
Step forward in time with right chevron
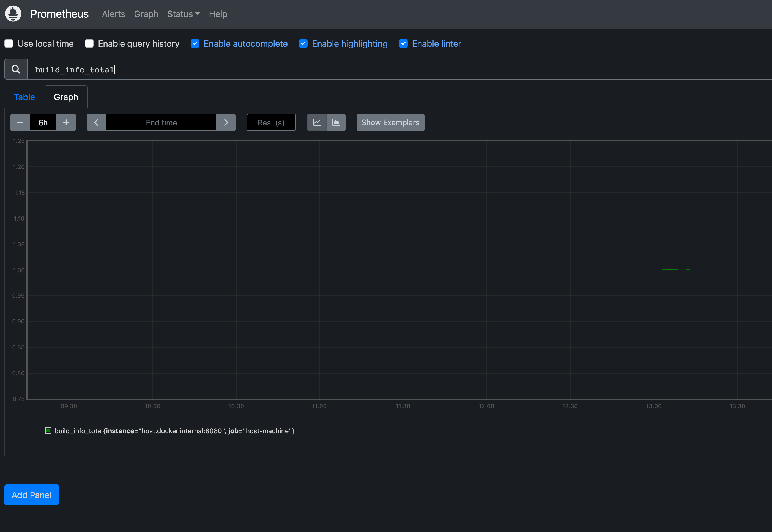226,122
